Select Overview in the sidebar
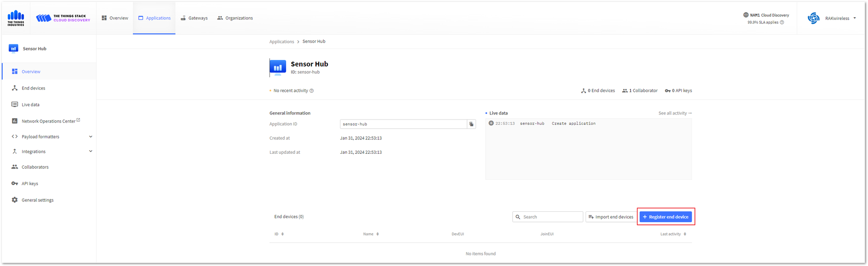This screenshot has width=868, height=266. (x=49, y=71)
